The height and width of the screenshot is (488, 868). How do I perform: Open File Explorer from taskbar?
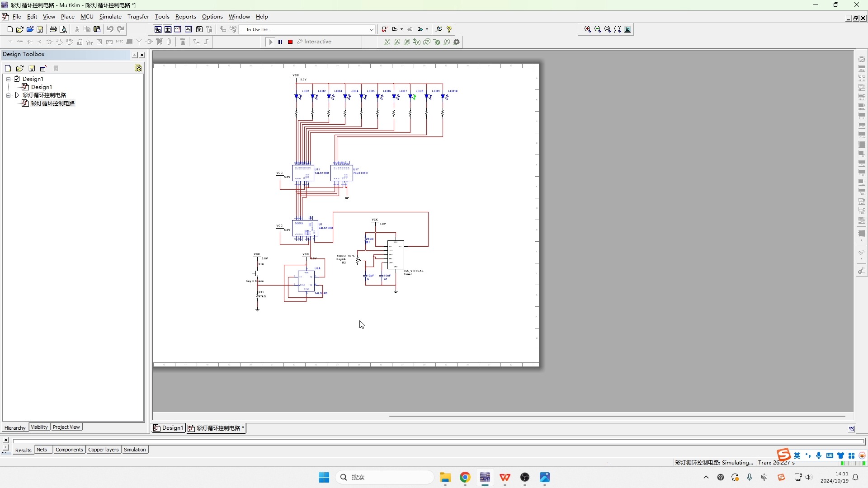(x=445, y=477)
